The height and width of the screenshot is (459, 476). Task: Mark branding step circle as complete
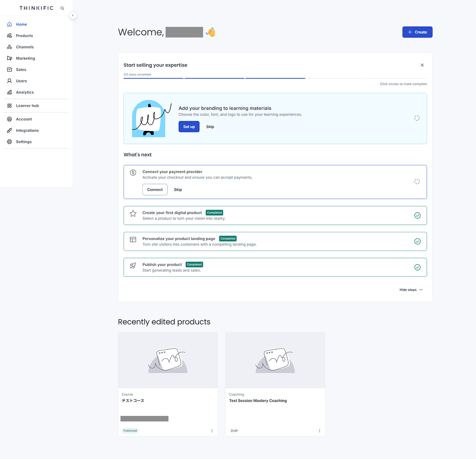417,118
